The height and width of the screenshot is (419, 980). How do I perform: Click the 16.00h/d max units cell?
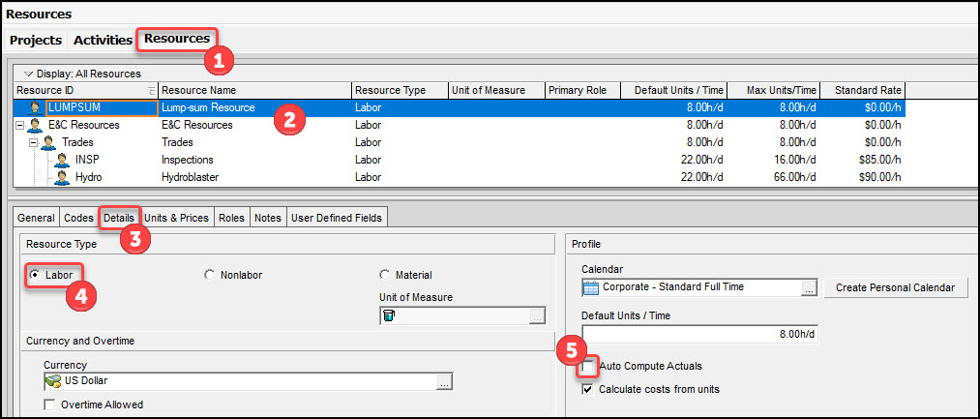pyautogui.click(x=774, y=160)
